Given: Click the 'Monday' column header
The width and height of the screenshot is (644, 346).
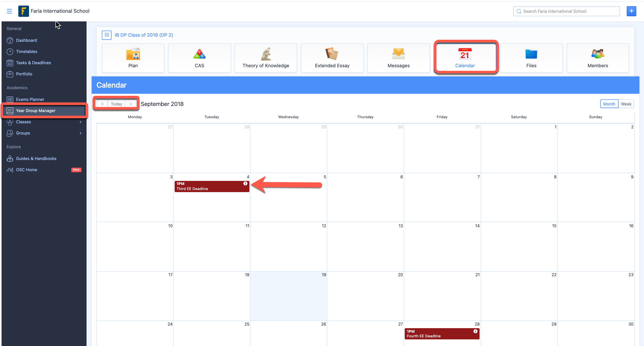Looking at the screenshot, I should point(135,117).
